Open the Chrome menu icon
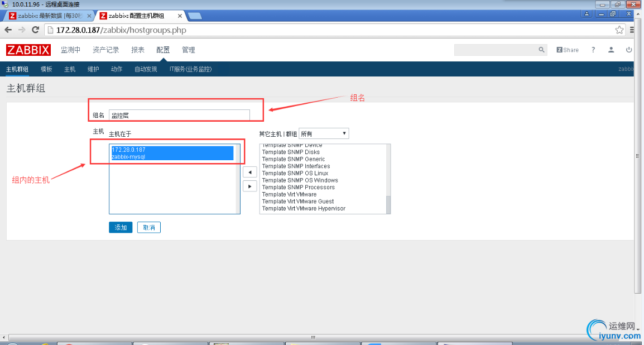The height and width of the screenshot is (345, 644). pos(633,30)
